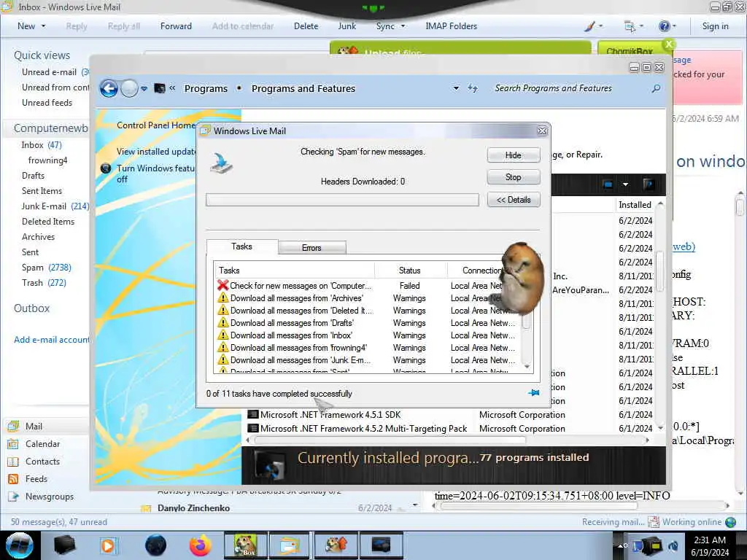Open recent pages dropdown beside navigation arrows
This screenshot has height=560, width=747.
pyautogui.click(x=144, y=89)
